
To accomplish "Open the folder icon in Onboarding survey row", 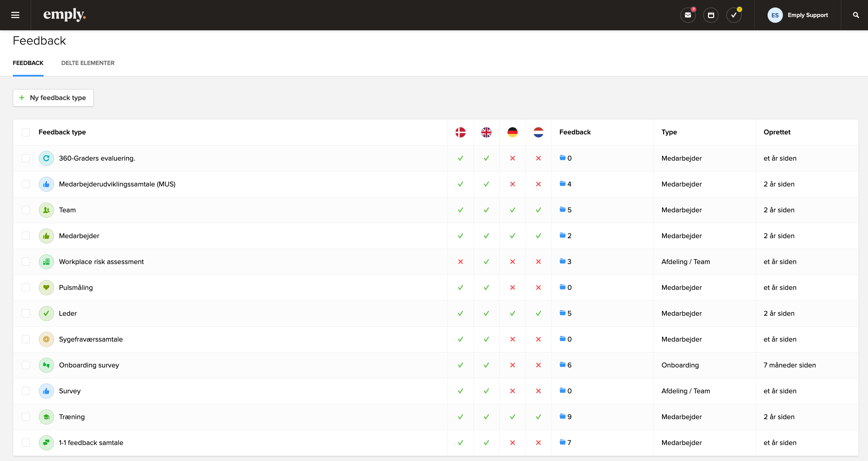I will [563, 365].
